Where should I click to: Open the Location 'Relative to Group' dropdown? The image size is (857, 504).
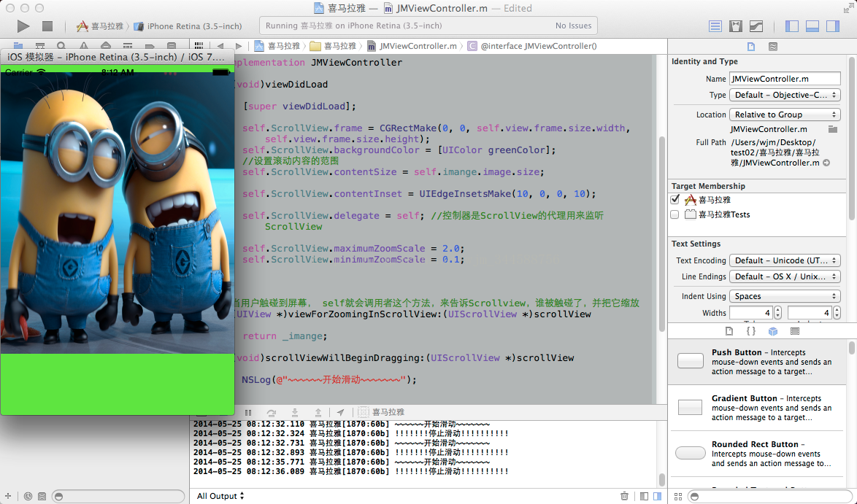click(785, 115)
